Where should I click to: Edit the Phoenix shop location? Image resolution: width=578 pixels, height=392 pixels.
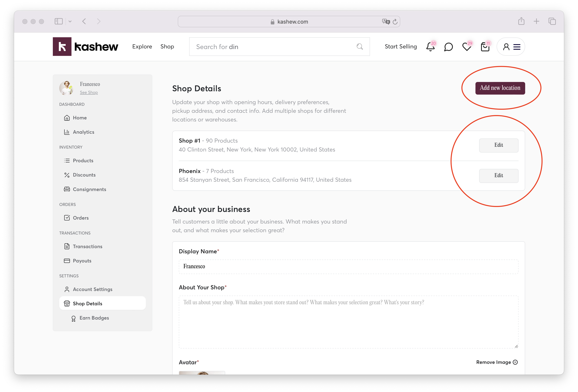coord(498,176)
